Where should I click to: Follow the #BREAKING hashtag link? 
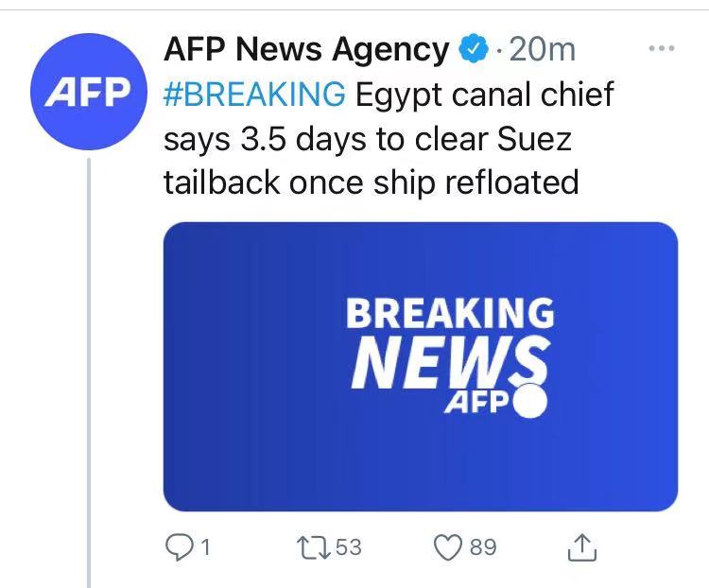pyautogui.click(x=254, y=94)
